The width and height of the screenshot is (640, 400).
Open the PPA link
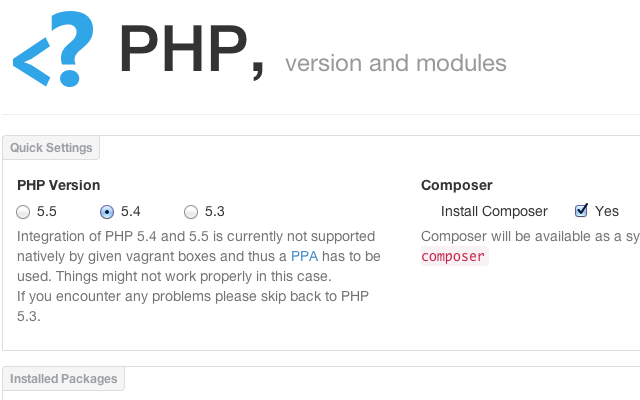coord(304,256)
